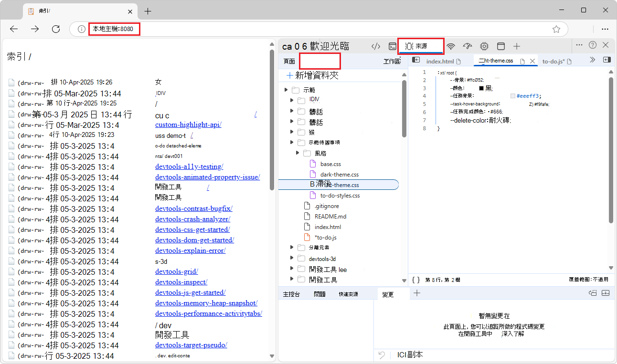Open the devtools-grid/ link
This screenshot has height=364, width=617.
pyautogui.click(x=176, y=271)
